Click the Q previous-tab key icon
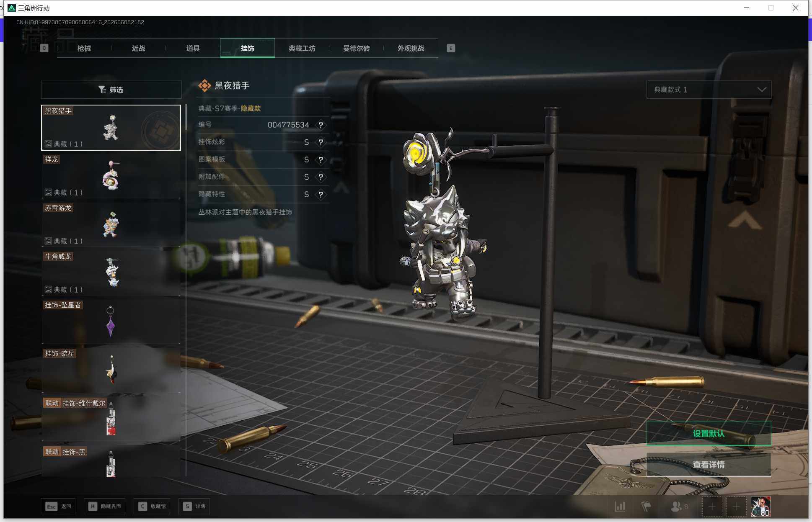812x522 pixels. [x=44, y=48]
